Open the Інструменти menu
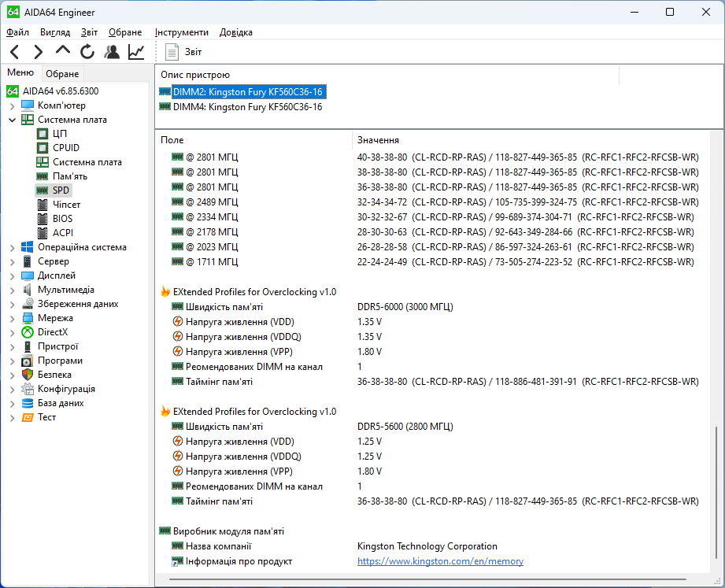Screen dimensions: 725x588 (182, 32)
